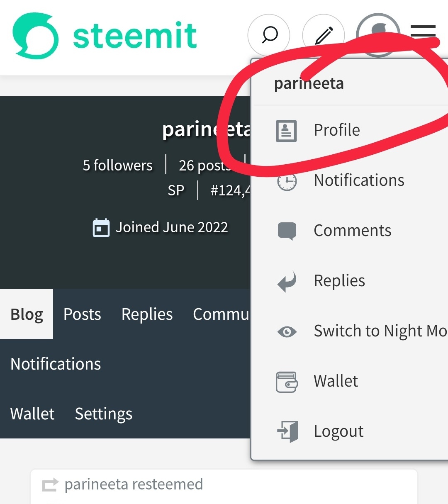Open Notifications clock icon entry

287,181
